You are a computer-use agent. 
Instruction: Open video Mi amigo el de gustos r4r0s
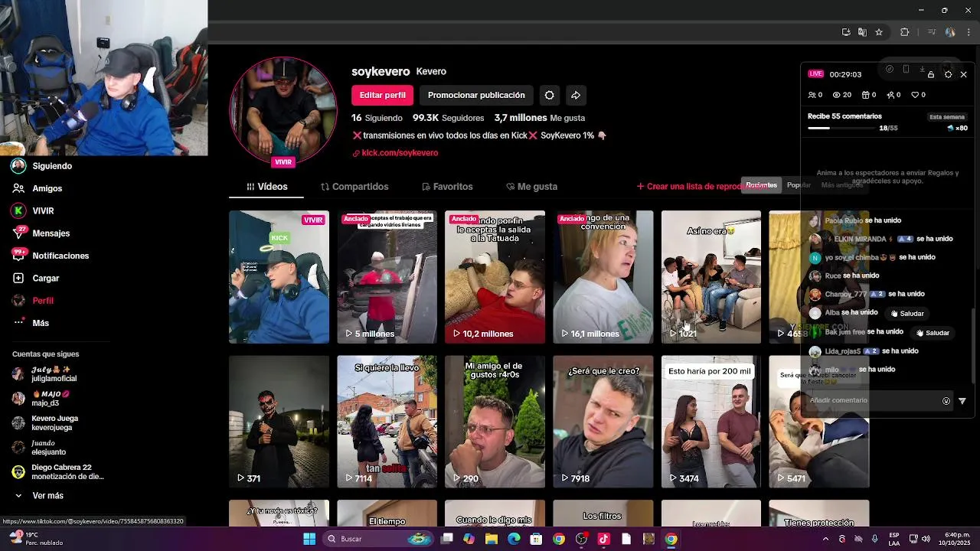495,422
